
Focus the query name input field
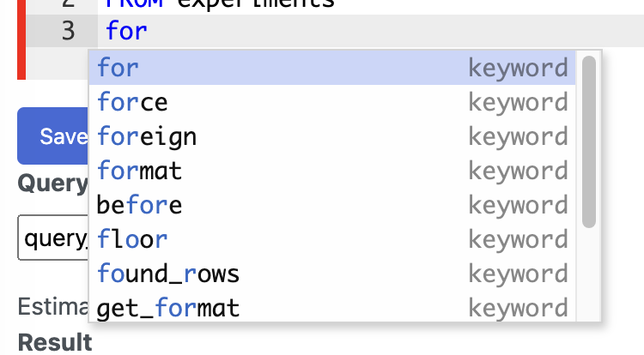53,238
